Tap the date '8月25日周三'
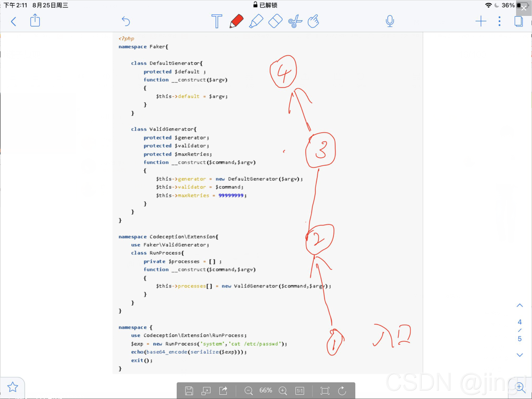 pyautogui.click(x=50, y=5)
